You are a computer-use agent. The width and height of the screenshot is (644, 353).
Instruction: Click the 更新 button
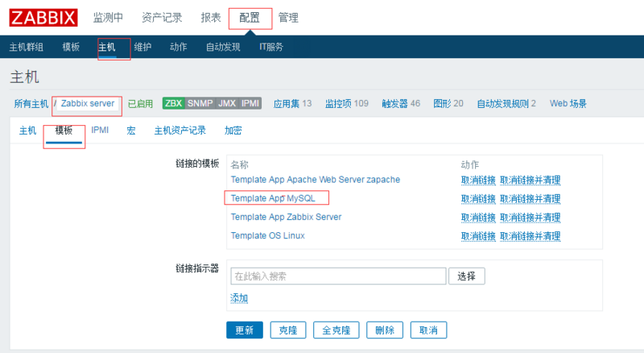point(245,330)
